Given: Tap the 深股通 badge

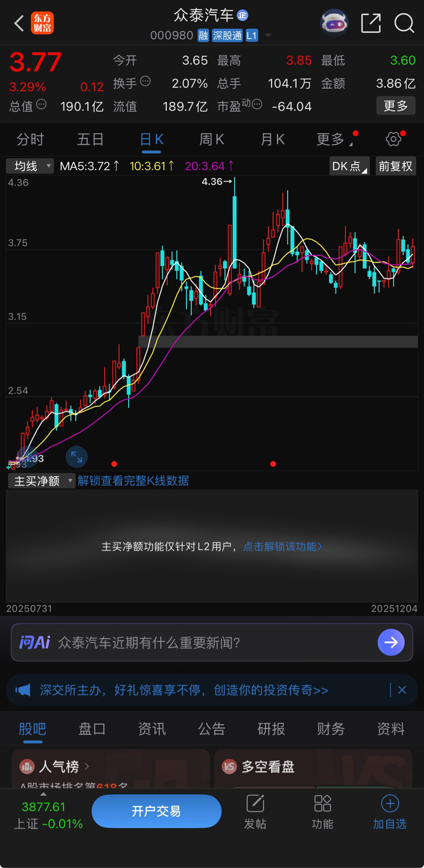Looking at the screenshot, I should coord(227,36).
